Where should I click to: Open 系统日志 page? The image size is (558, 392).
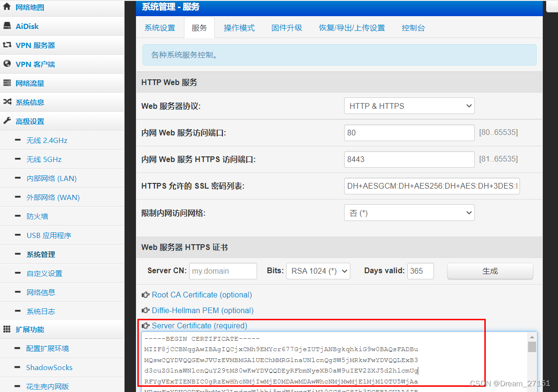(41, 312)
